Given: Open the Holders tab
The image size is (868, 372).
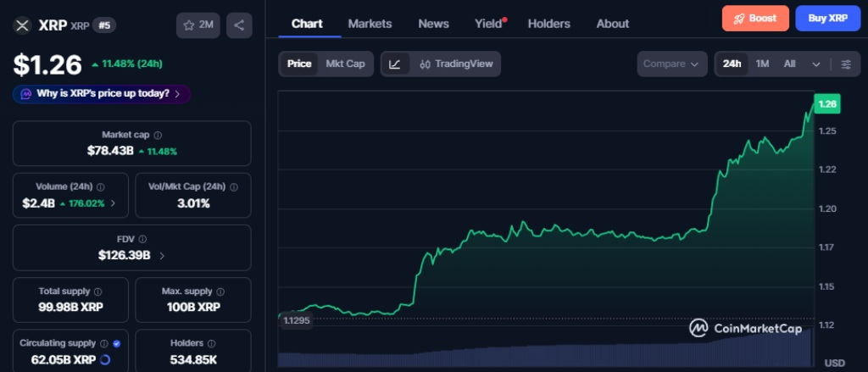Looking at the screenshot, I should [x=548, y=24].
